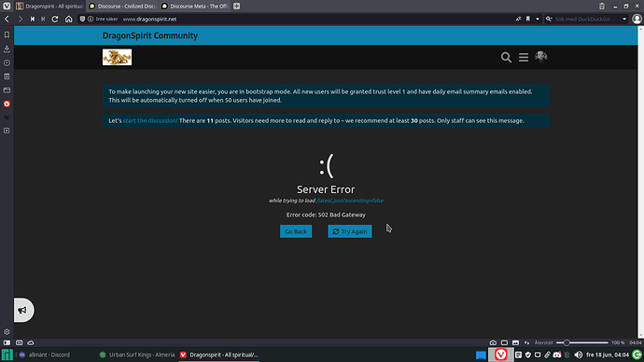
Task: Open page actions code icon
Action: pos(527,342)
